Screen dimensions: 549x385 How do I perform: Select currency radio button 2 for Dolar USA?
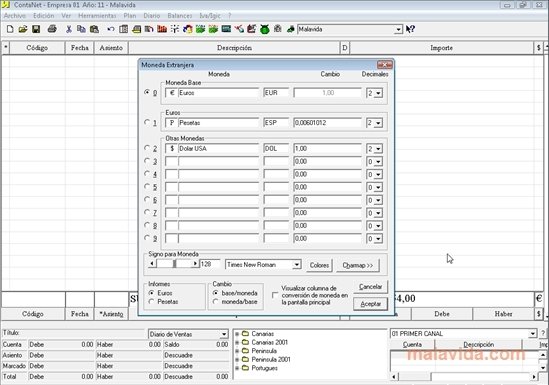click(147, 148)
